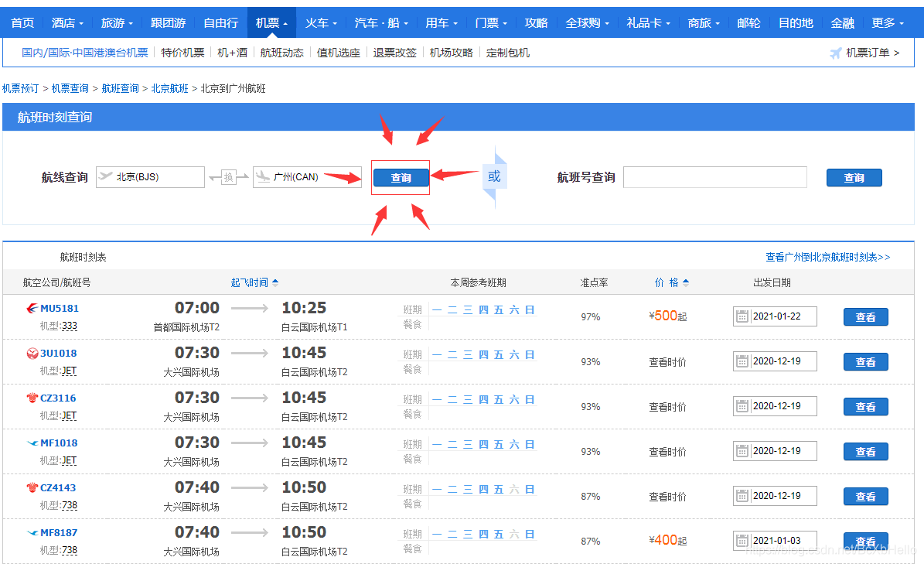The image size is (924, 564).
Task: Expand the 更多 nav dropdown
Action: 888,23
